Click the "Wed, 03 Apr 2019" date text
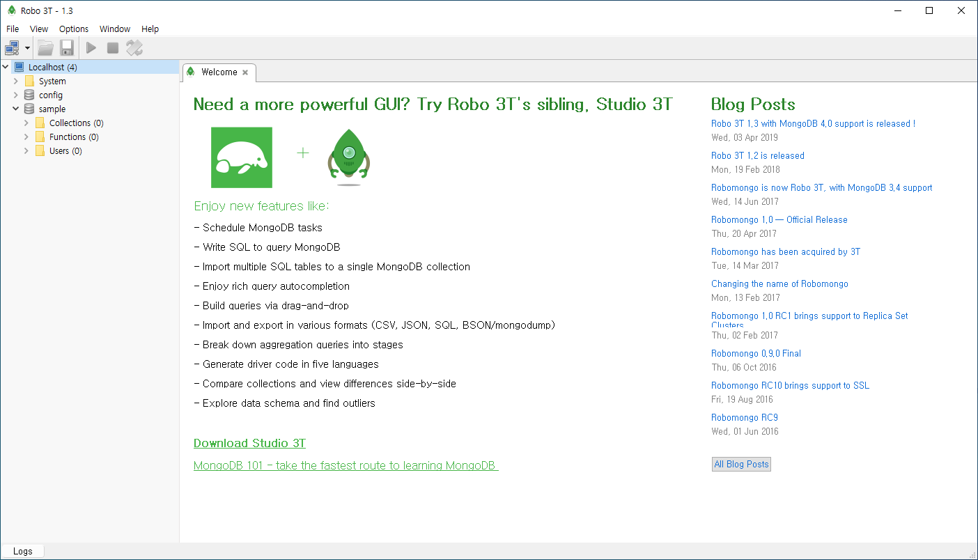 click(x=745, y=137)
